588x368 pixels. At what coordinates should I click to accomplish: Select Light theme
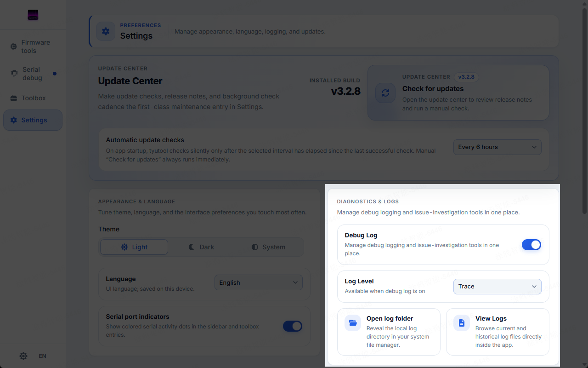[134, 247]
